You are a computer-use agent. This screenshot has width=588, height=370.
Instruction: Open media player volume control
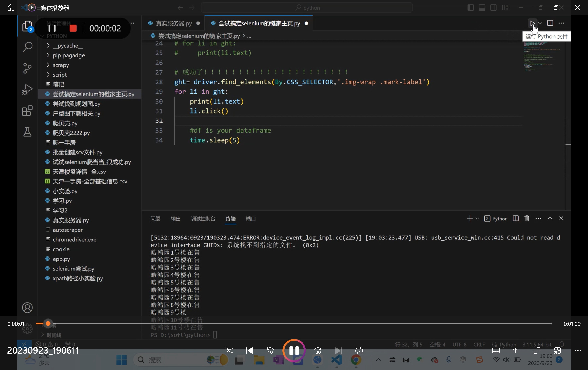(515, 351)
